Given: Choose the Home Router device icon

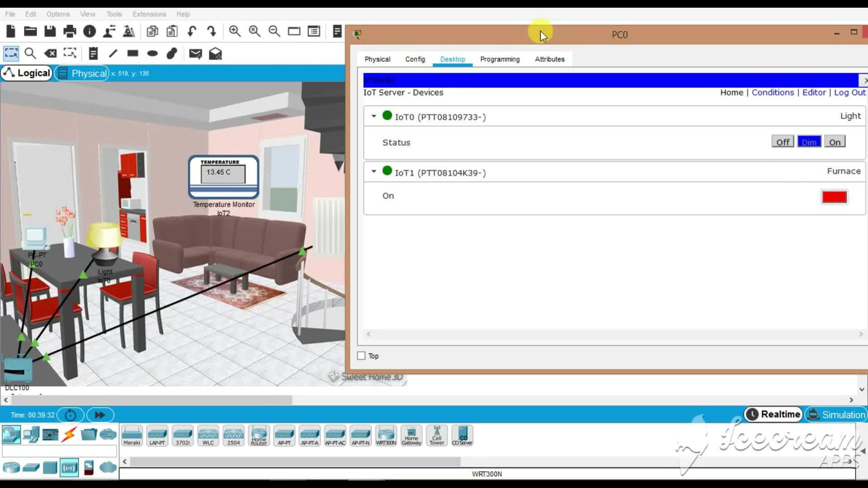Looking at the screenshot, I should (x=259, y=436).
